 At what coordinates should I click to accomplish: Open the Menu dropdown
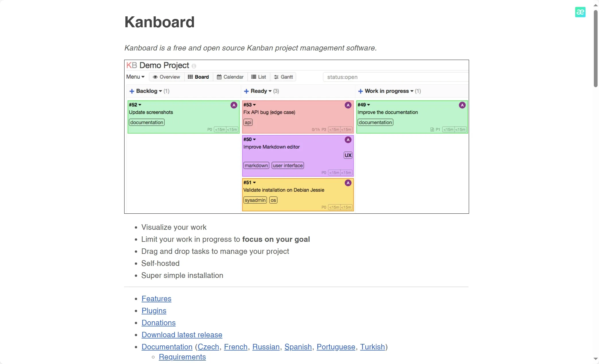[x=135, y=77]
